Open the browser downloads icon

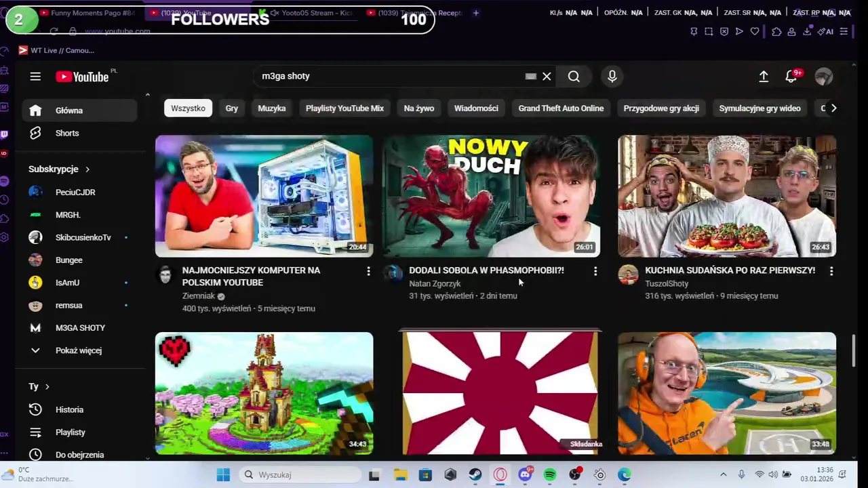click(x=807, y=31)
